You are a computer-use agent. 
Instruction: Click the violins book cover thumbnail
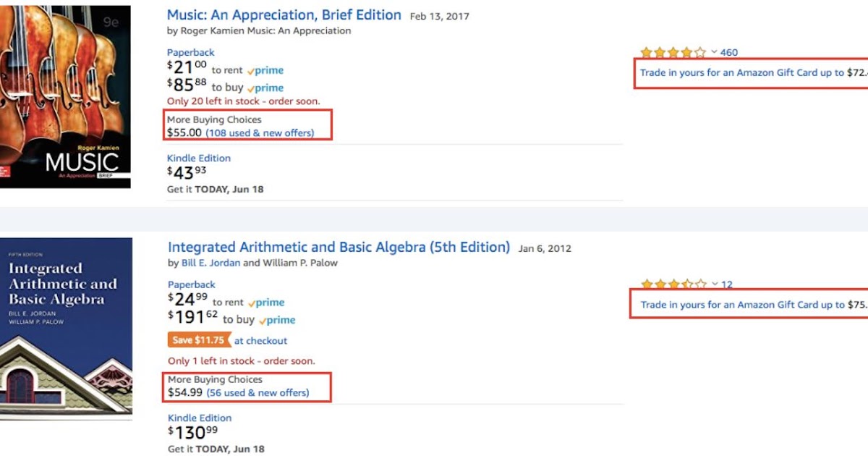[x=64, y=94]
